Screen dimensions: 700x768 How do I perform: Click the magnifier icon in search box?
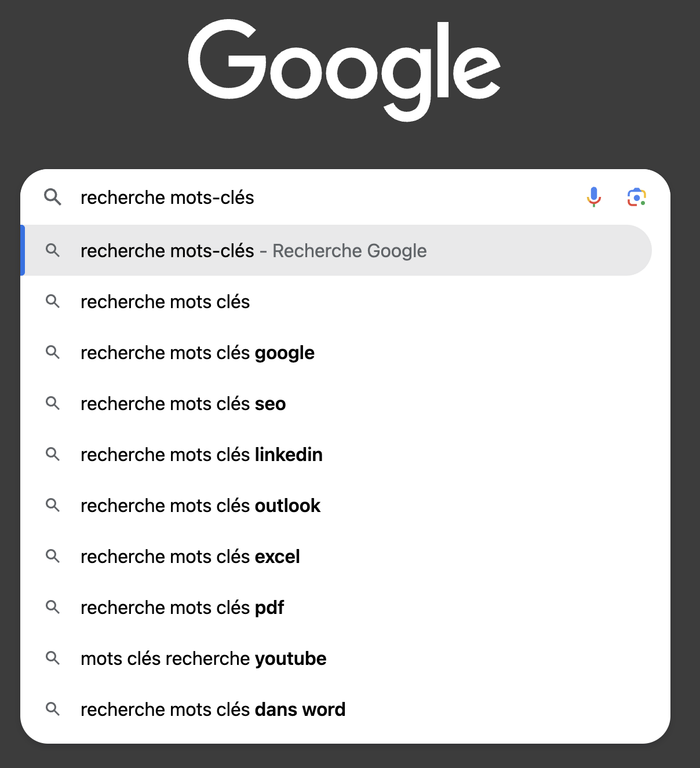click(x=53, y=197)
